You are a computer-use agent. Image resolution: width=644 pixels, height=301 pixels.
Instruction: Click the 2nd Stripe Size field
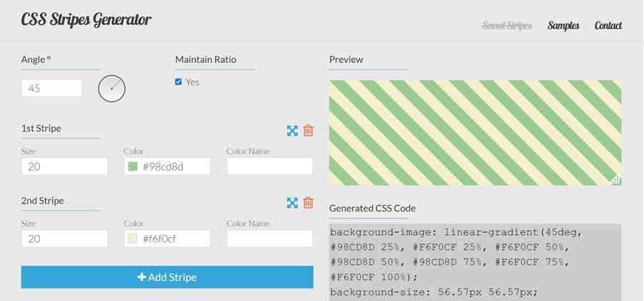point(64,239)
